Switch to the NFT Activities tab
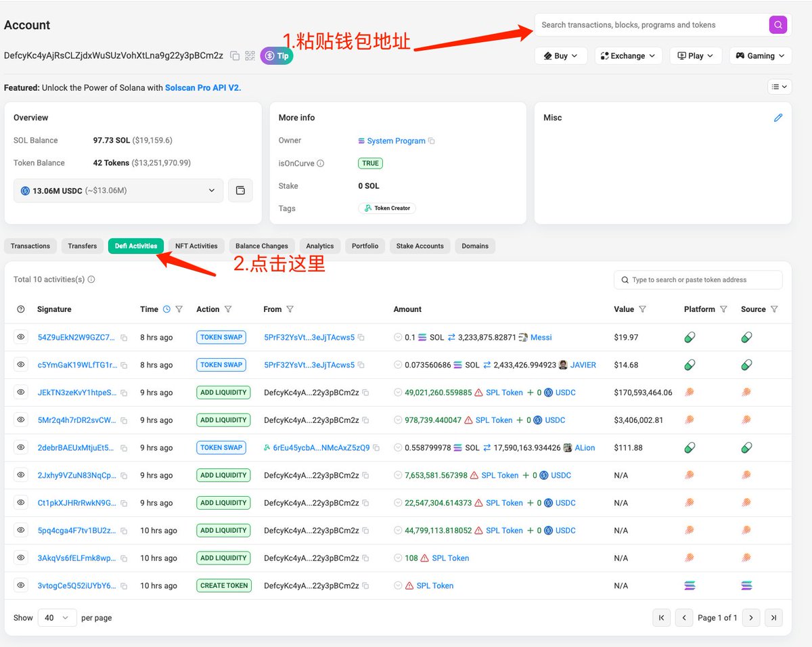 click(196, 246)
